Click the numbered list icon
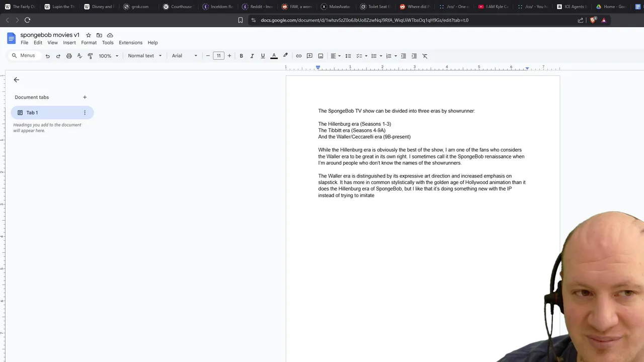The image size is (644, 362). pyautogui.click(x=388, y=56)
